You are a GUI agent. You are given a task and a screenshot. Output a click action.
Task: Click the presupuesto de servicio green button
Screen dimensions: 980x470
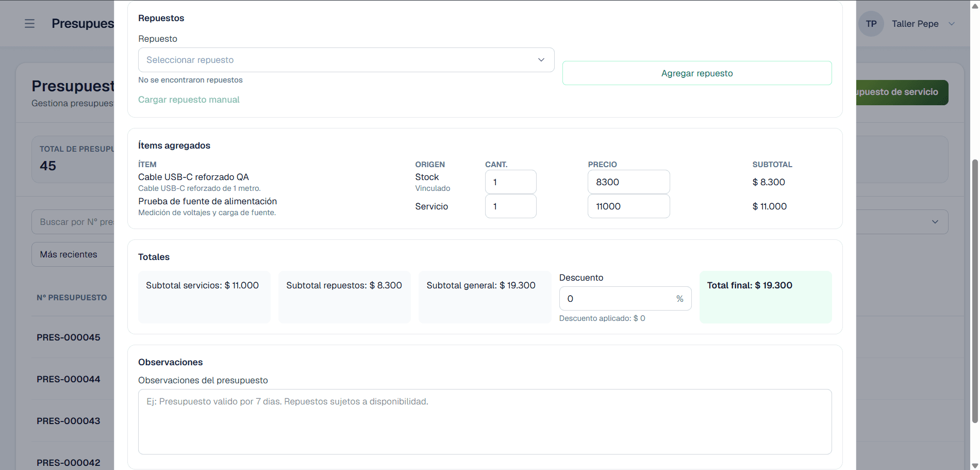pos(902,92)
